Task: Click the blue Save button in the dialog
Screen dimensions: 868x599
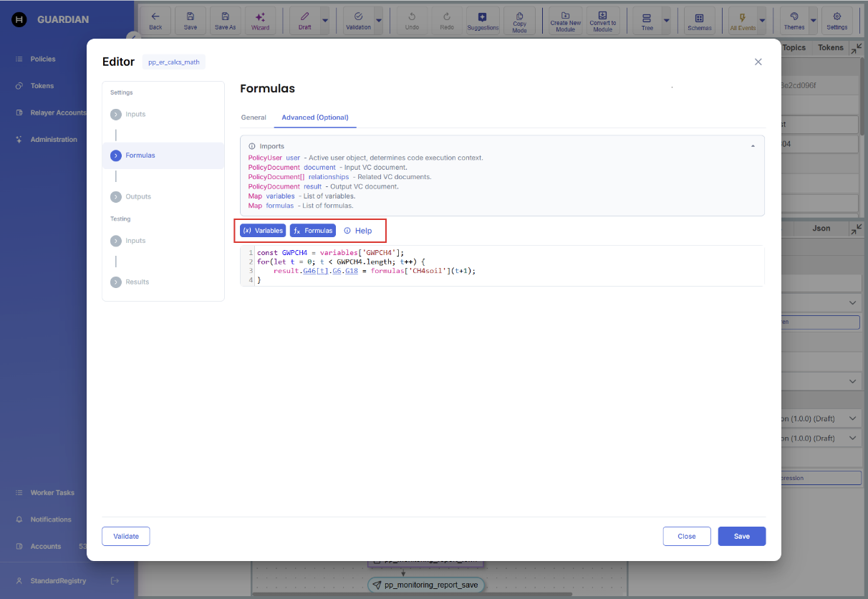Action: 741,536
